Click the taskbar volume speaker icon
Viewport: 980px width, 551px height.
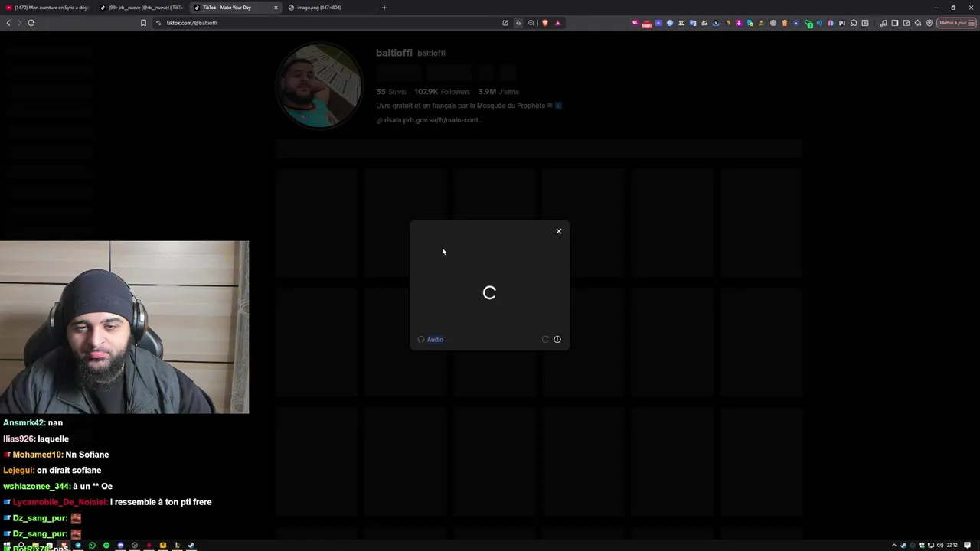tap(940, 546)
